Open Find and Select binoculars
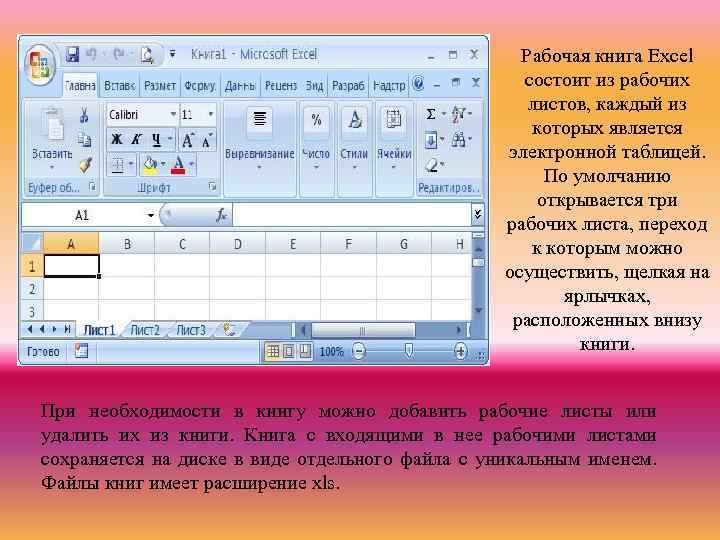 458,139
